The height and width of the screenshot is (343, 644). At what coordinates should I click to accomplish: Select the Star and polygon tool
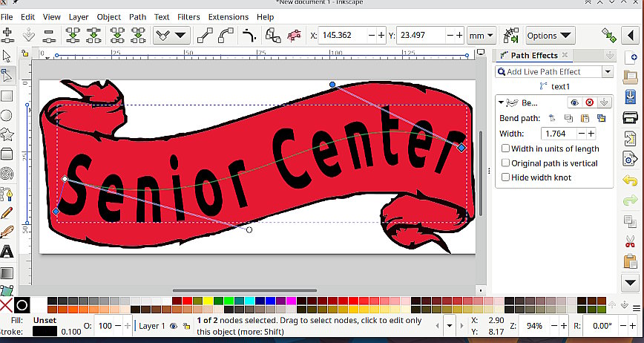[x=7, y=134]
